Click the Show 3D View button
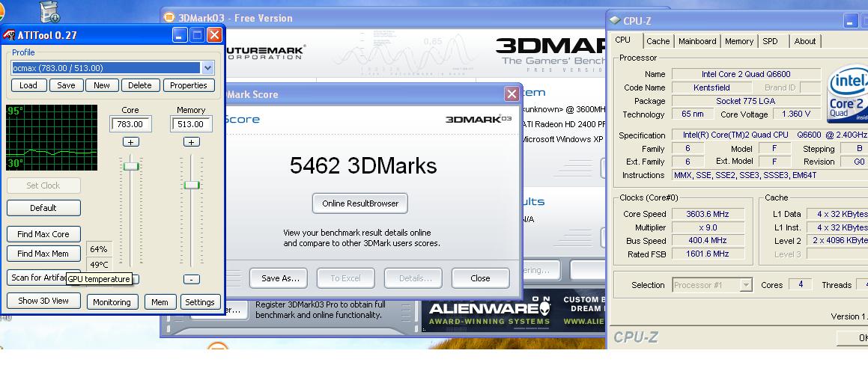This screenshot has height=383, width=868. tap(43, 301)
